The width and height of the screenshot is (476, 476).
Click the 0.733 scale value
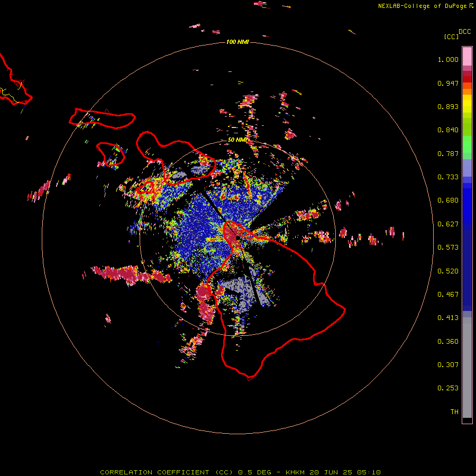pos(448,177)
